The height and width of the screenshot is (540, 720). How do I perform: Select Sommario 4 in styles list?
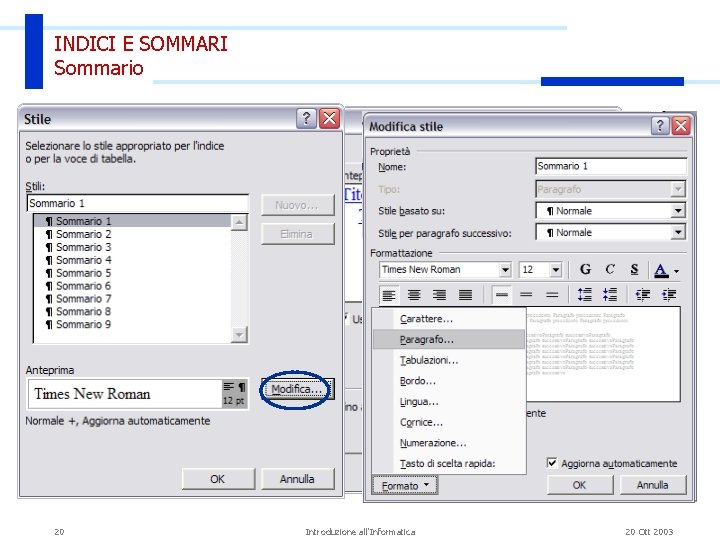click(x=132, y=259)
